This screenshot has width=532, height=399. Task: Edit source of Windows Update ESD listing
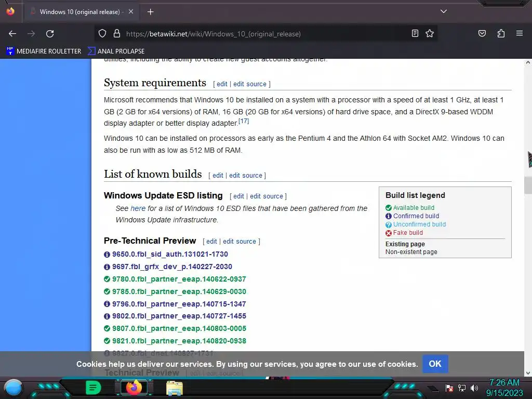click(x=267, y=196)
